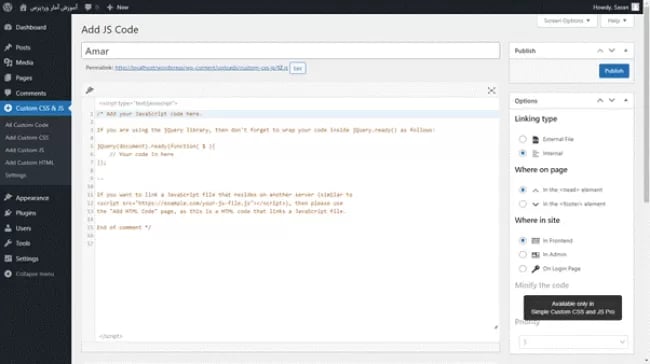Screen dimensions: 650x364
Task: Move Publish box up arrow
Action: coord(600,51)
